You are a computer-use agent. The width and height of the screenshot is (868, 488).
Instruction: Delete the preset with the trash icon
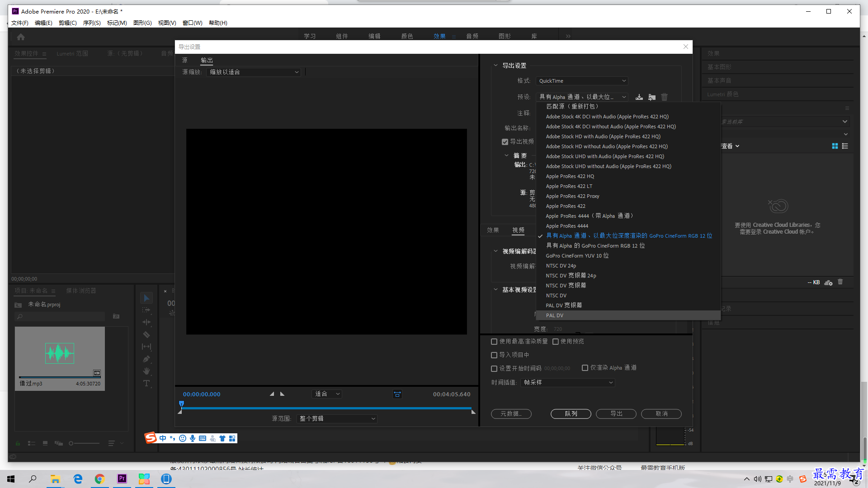(x=664, y=97)
